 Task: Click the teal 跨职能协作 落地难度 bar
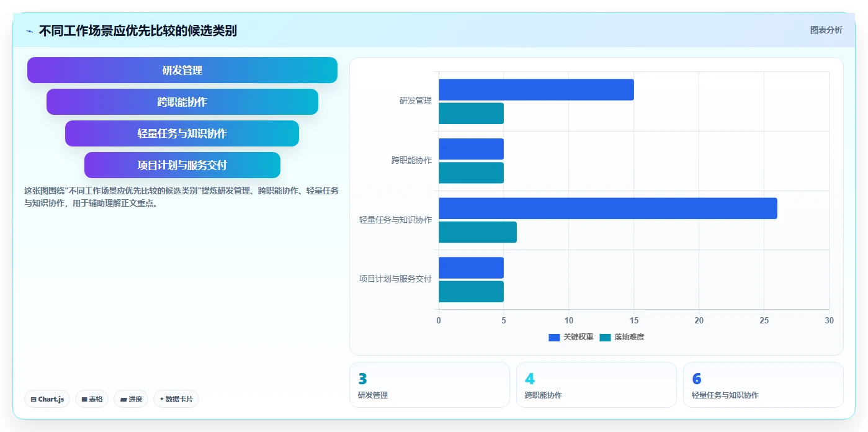click(x=471, y=173)
